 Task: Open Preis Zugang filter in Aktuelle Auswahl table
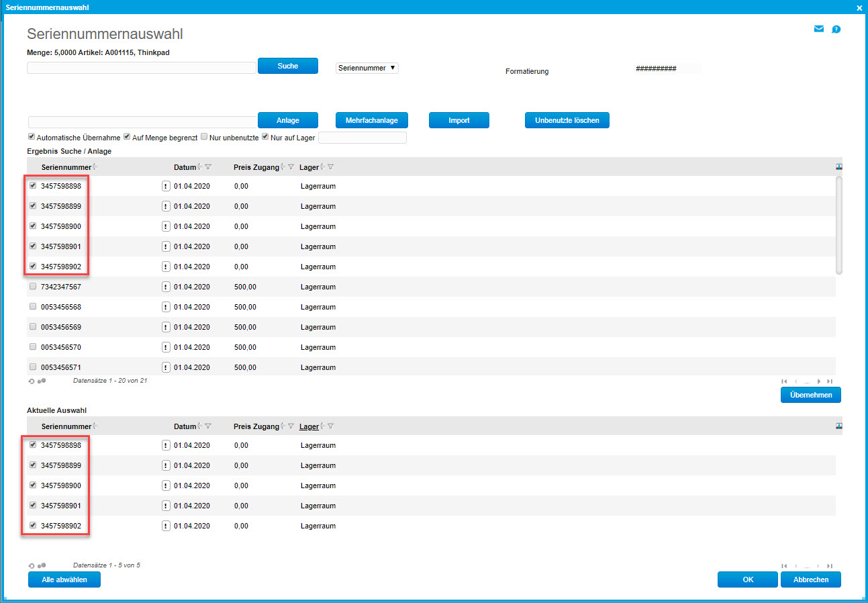point(291,426)
